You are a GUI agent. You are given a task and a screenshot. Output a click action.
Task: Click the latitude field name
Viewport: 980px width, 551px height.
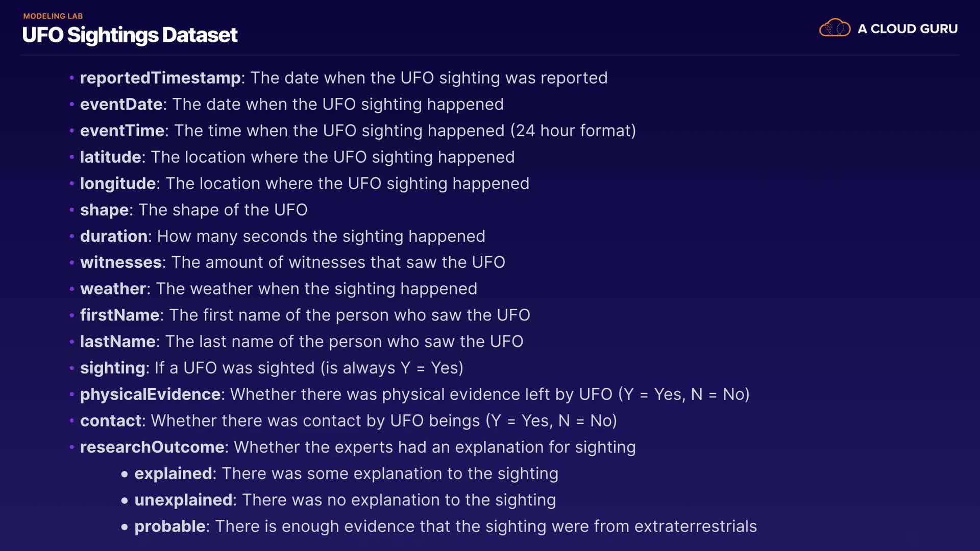click(110, 157)
